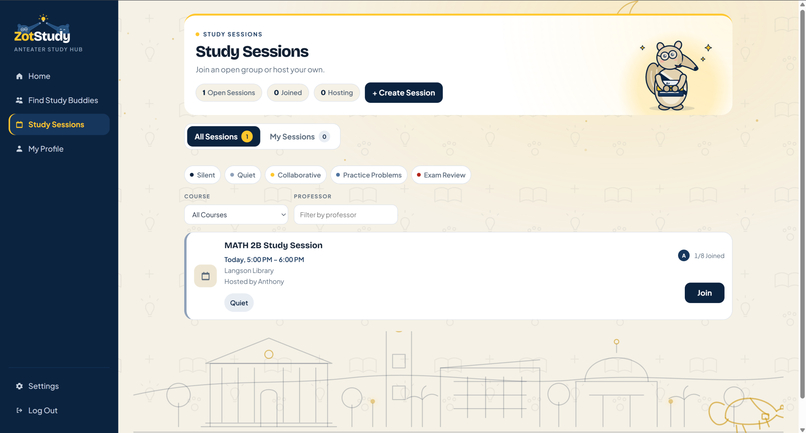Screen dimensions: 806x433
Task: Click the 1 Open Sessions pill
Action: pos(229,93)
